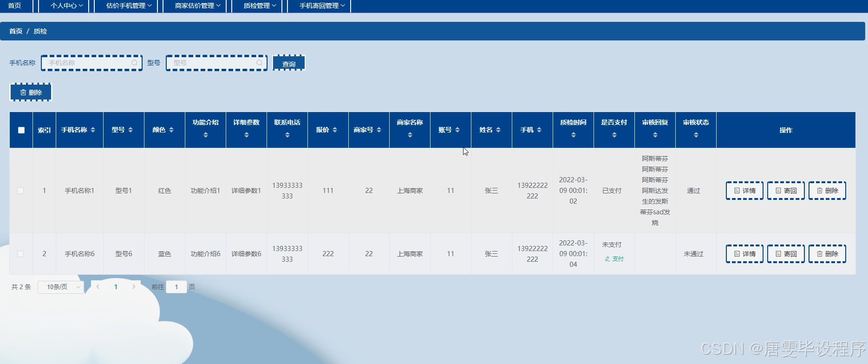The width and height of the screenshot is (868, 364).
Task: Focus the 手机名称 search input
Action: [91, 63]
